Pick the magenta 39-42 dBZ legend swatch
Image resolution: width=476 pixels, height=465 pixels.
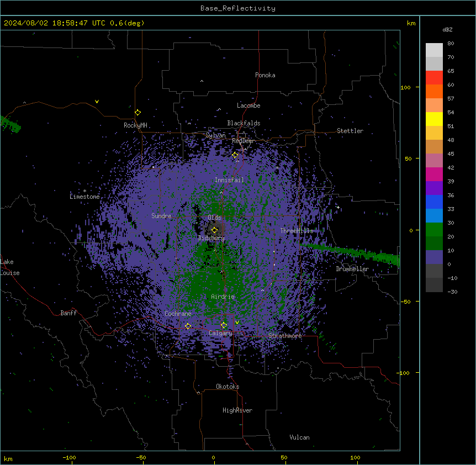434,175
